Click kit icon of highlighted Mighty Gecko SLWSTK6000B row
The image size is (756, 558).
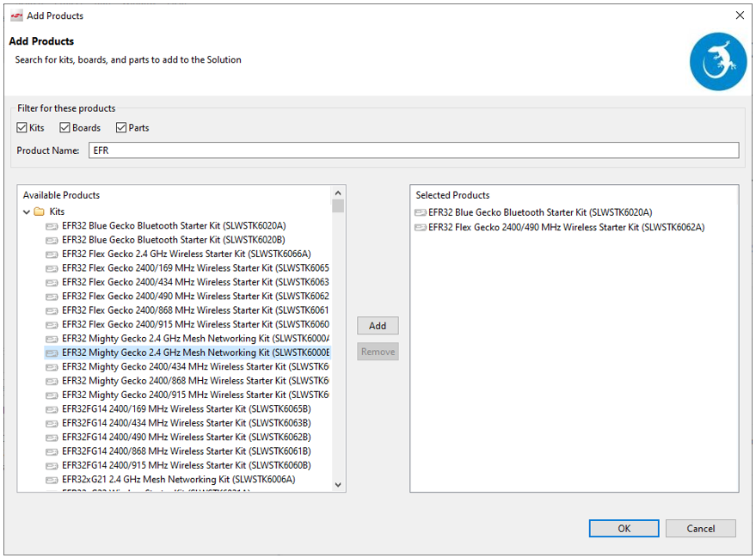52,353
